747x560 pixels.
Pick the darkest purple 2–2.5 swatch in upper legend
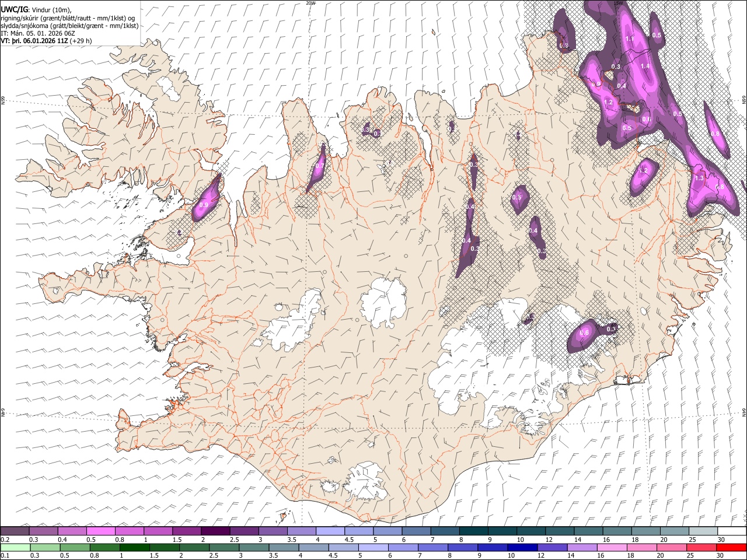pos(215,531)
